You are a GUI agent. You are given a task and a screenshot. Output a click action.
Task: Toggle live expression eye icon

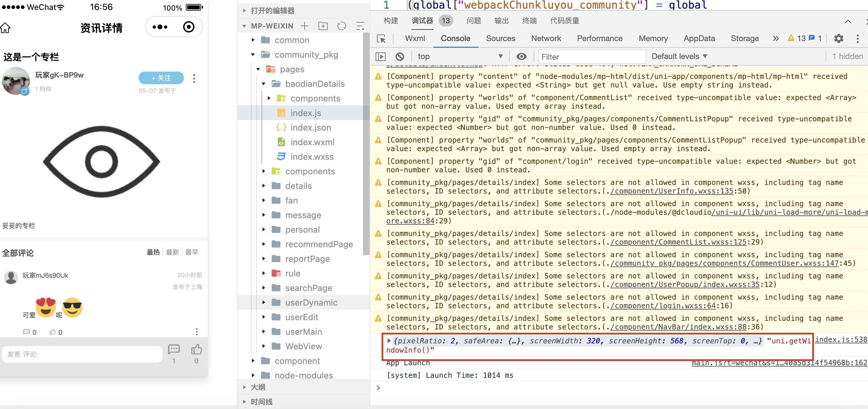[x=521, y=57]
